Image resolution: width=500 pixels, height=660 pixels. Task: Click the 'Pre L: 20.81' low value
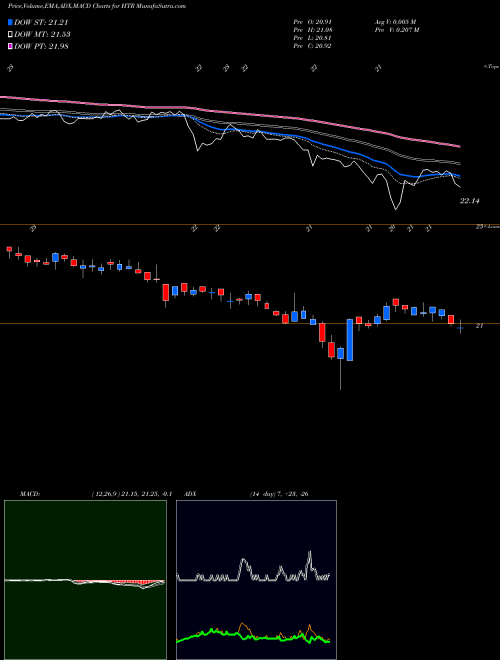click(312, 38)
